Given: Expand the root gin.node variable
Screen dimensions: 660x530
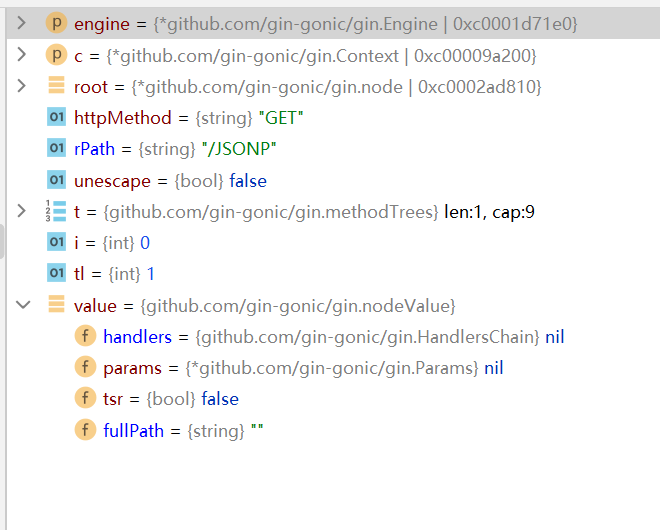Looking at the screenshot, I should 21,86.
